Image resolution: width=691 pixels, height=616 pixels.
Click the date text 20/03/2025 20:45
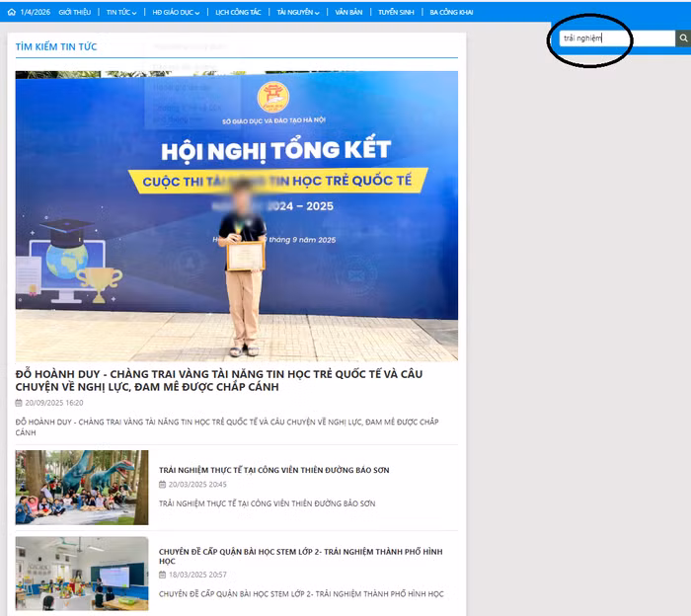[197, 485]
